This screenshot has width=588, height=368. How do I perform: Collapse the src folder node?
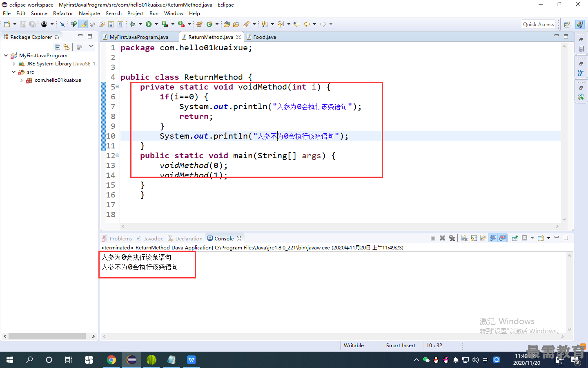(x=13, y=72)
